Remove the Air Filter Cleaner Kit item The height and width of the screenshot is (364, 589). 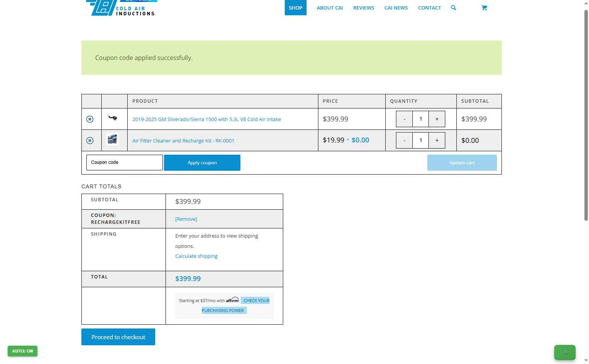90,141
